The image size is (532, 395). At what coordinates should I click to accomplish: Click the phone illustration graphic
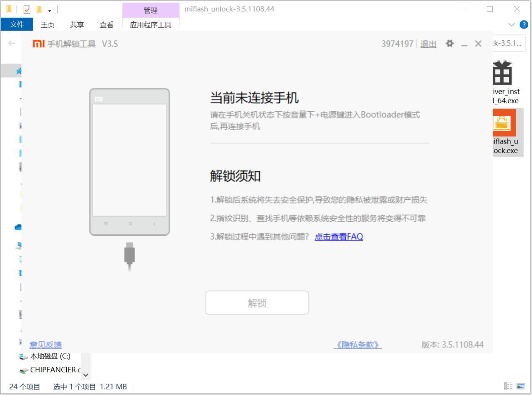pos(130,162)
